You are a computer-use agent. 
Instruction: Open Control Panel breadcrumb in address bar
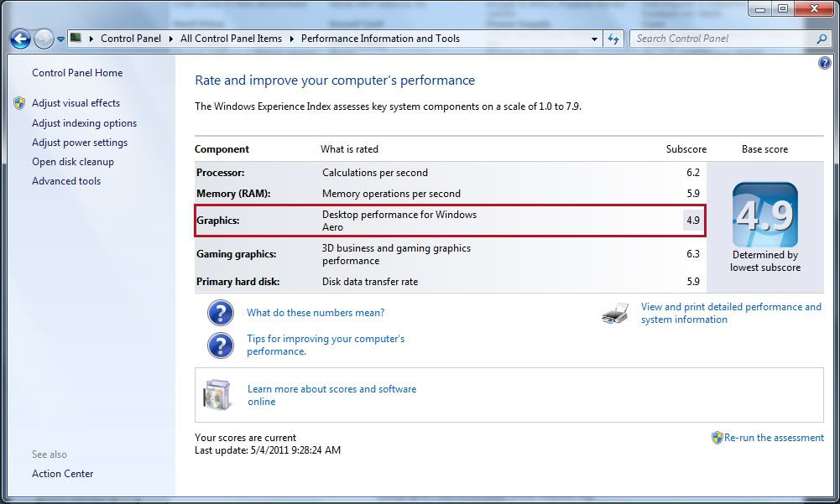click(131, 39)
